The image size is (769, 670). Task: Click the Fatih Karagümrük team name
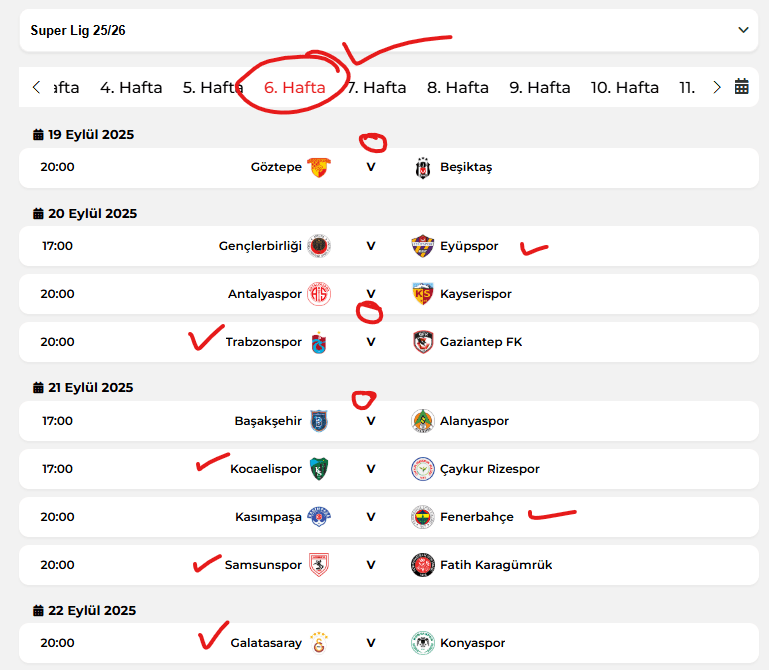(496, 565)
